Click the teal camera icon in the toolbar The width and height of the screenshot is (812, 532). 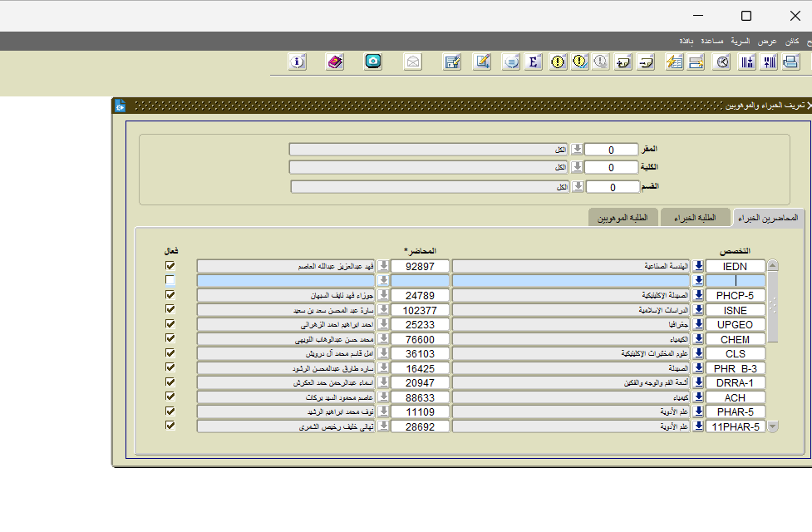[x=374, y=62]
